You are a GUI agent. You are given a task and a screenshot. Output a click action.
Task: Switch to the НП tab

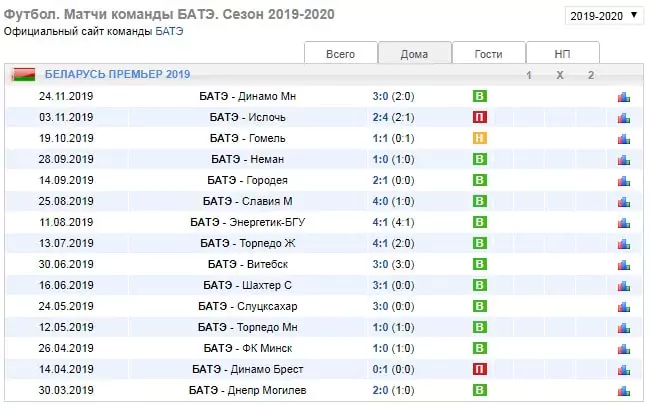[563, 53]
